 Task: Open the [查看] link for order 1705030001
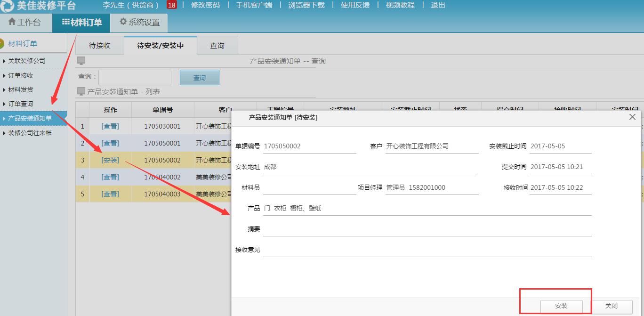(110, 126)
